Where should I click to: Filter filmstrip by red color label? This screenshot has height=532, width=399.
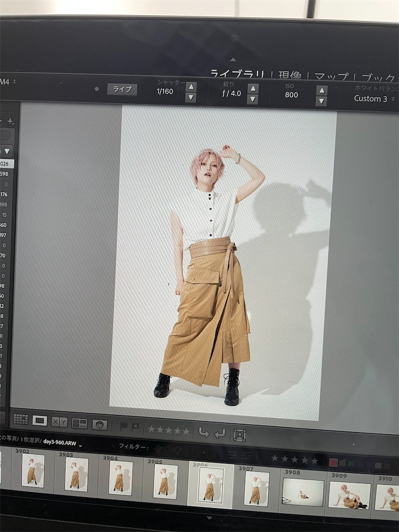[333, 462]
